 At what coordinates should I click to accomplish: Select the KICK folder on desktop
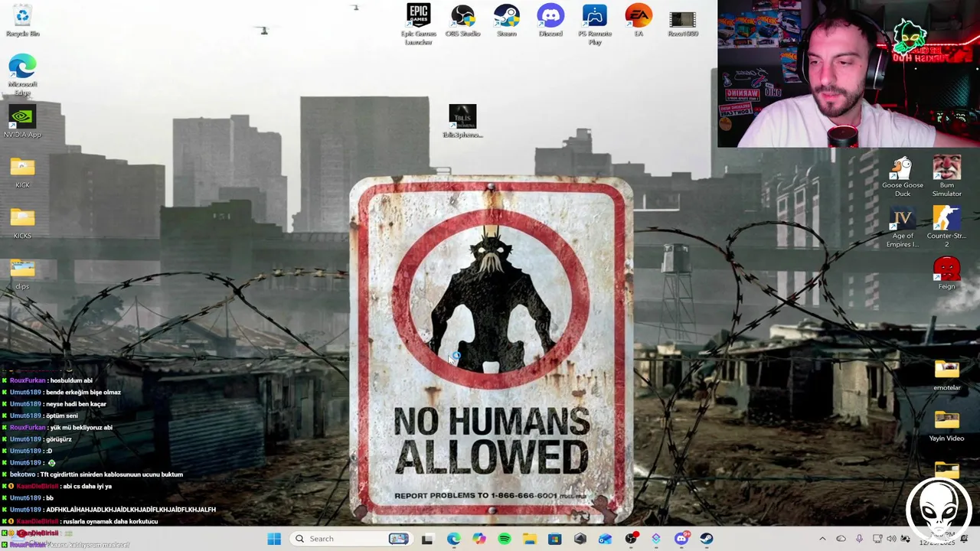[x=22, y=172]
